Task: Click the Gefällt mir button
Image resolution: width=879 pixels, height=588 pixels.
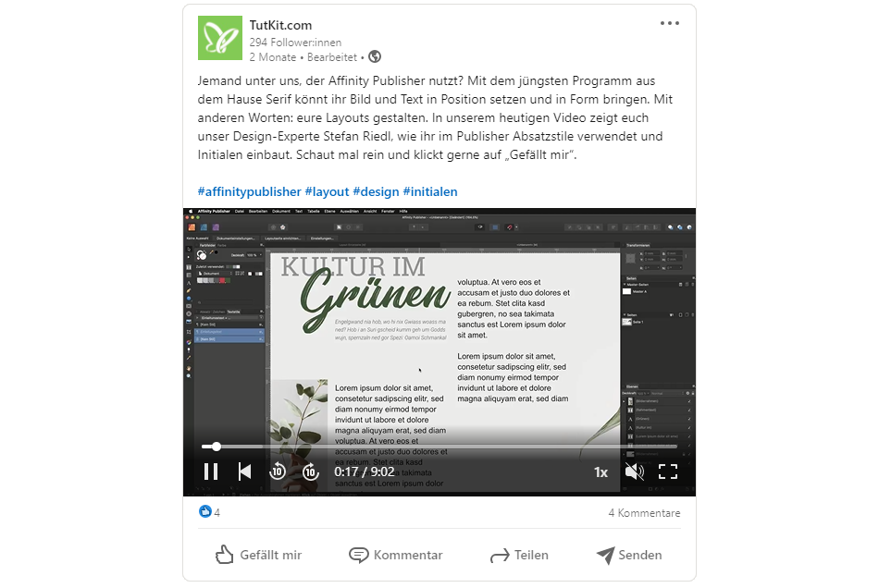Action: [258, 555]
